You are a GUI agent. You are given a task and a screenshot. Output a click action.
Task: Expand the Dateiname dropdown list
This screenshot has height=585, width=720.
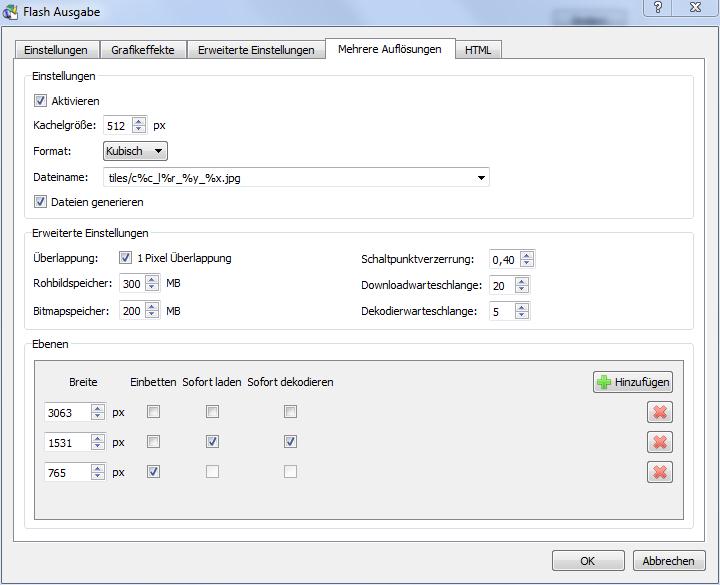(x=481, y=179)
